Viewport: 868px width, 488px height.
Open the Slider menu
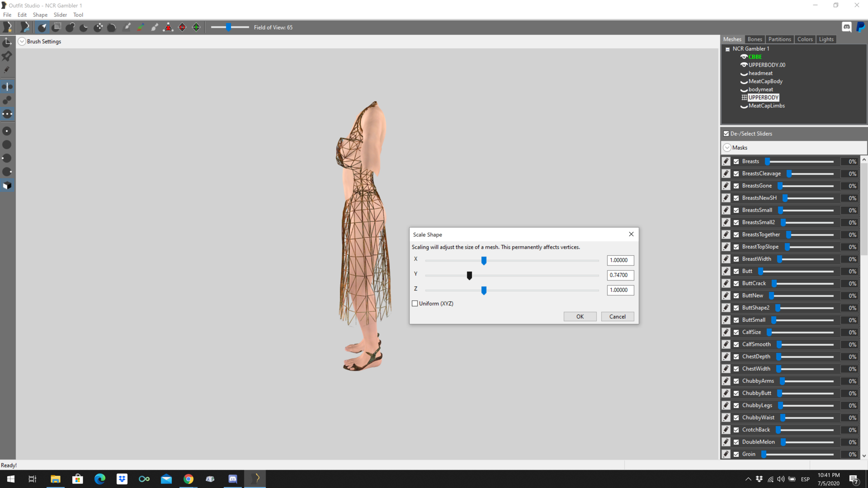click(60, 15)
